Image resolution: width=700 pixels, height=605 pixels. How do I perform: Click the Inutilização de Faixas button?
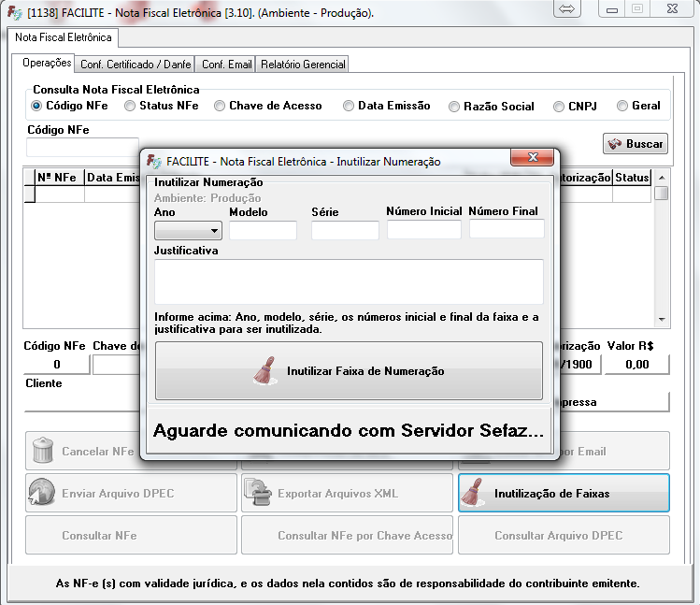tap(564, 494)
